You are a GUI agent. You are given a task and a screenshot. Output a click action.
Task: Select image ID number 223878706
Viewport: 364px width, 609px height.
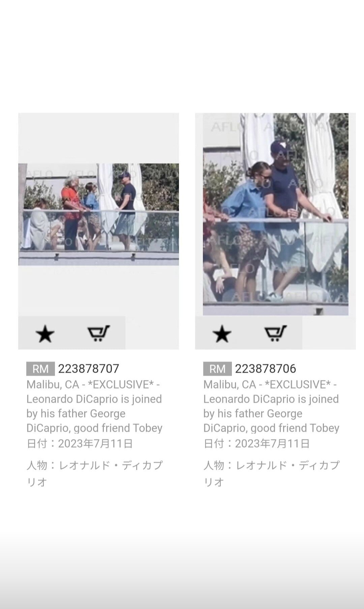(x=266, y=369)
